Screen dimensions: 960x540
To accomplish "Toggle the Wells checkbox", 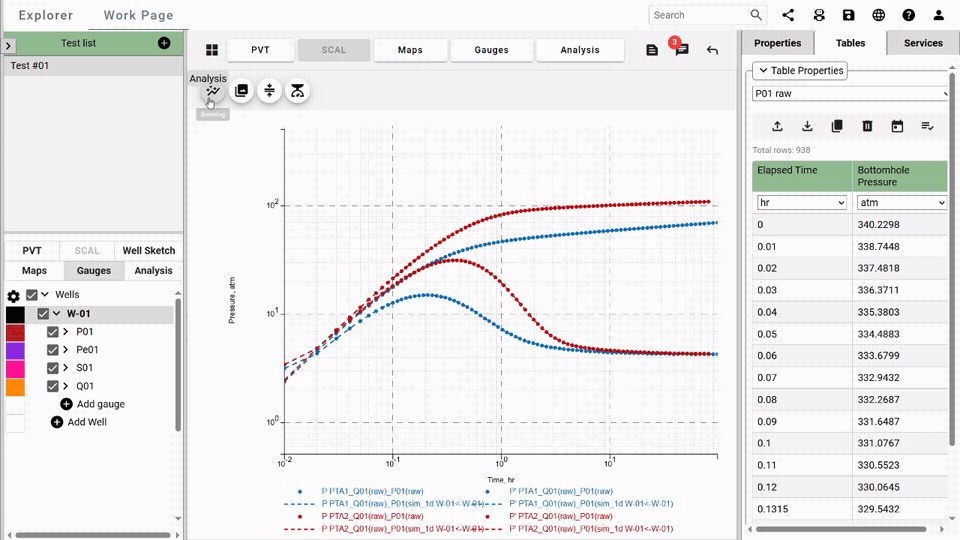I will pyautogui.click(x=32, y=295).
